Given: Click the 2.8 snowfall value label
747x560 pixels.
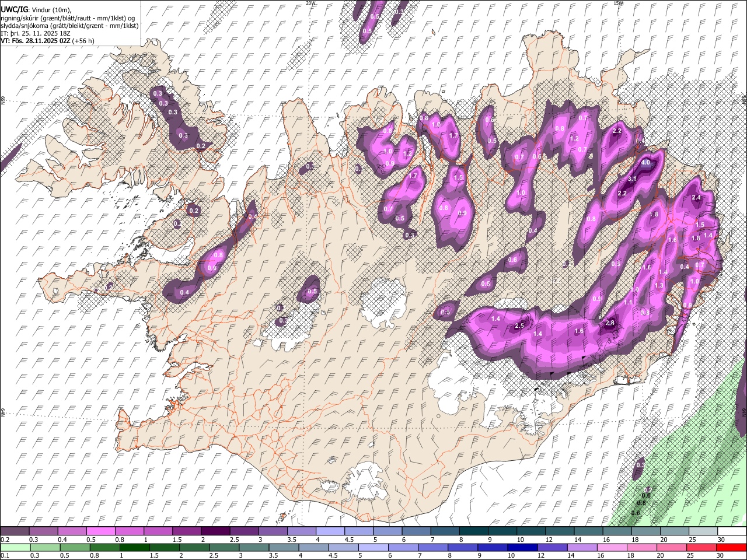Looking at the screenshot, I should tap(610, 323).
